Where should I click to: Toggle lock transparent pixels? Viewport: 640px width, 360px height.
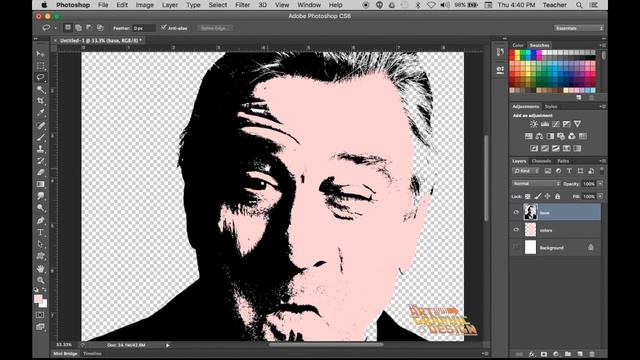pyautogui.click(x=528, y=197)
